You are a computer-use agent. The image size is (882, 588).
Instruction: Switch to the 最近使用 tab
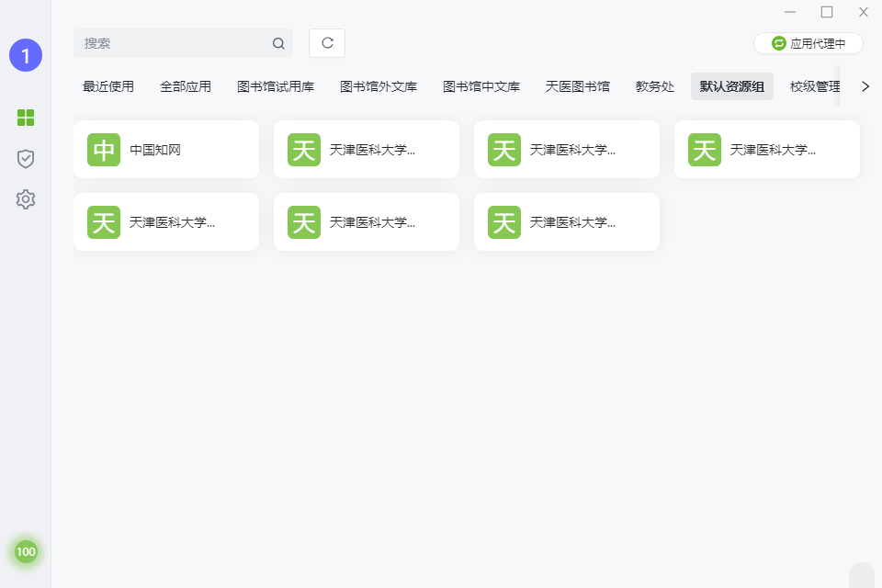click(x=108, y=86)
